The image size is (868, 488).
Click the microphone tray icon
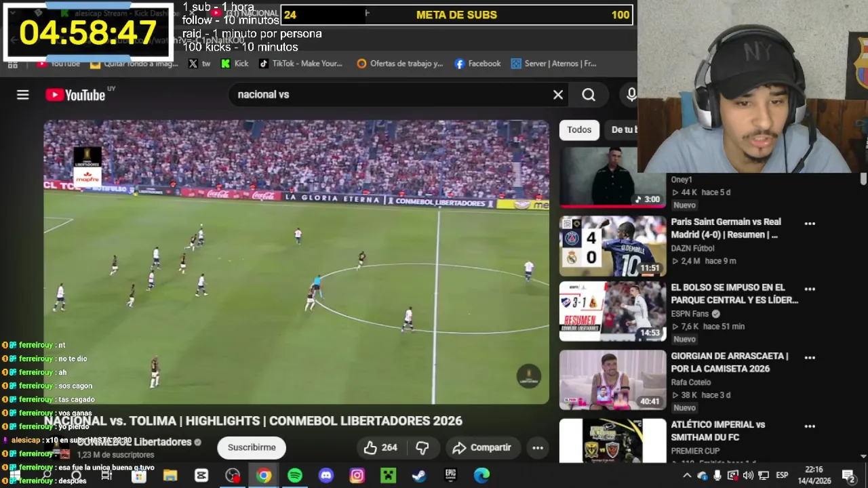pos(717,476)
